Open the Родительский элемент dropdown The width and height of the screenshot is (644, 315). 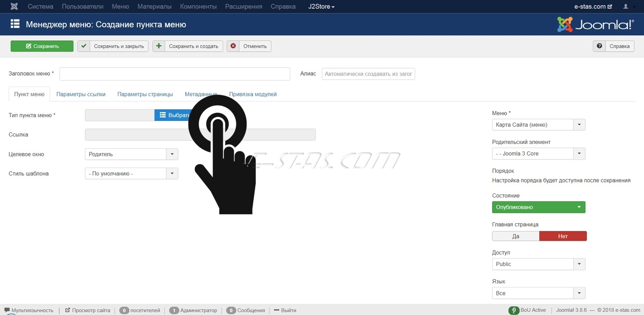click(x=538, y=154)
